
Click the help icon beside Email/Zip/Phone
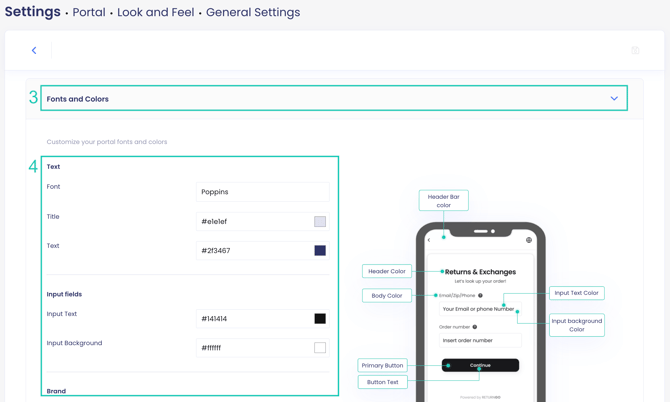480,296
